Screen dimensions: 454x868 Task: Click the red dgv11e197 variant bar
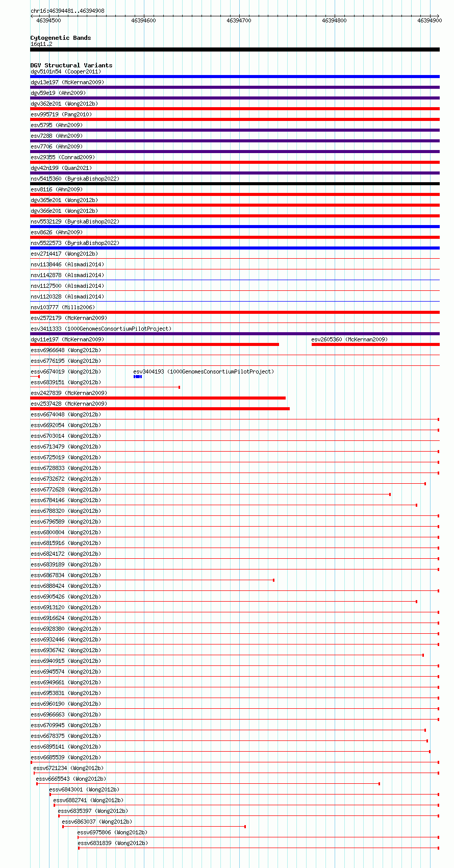(x=155, y=344)
